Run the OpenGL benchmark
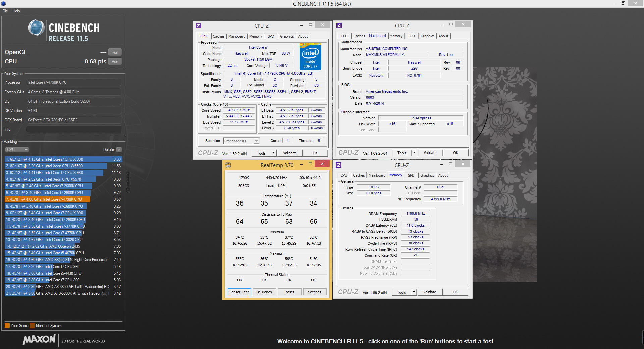The height and width of the screenshot is (349, 644). (115, 52)
